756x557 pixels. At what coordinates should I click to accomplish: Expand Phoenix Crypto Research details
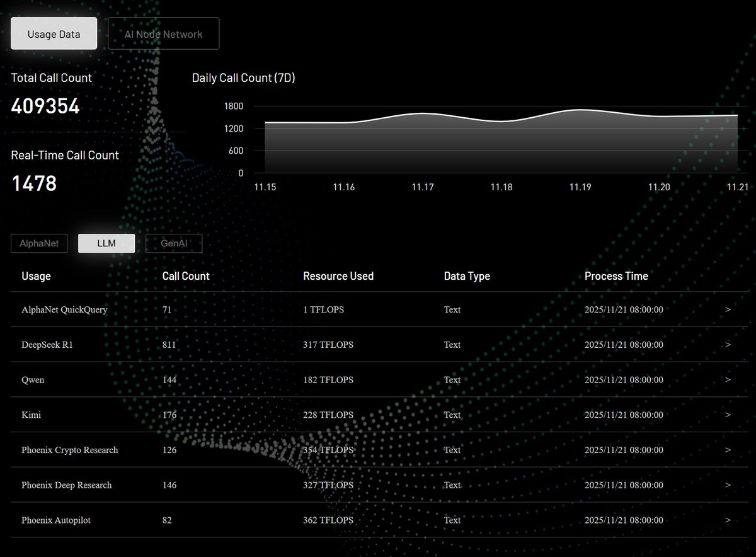click(x=728, y=450)
